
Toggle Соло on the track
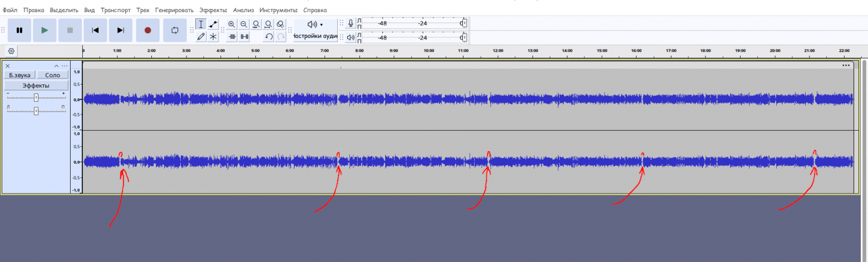pyautogui.click(x=53, y=75)
